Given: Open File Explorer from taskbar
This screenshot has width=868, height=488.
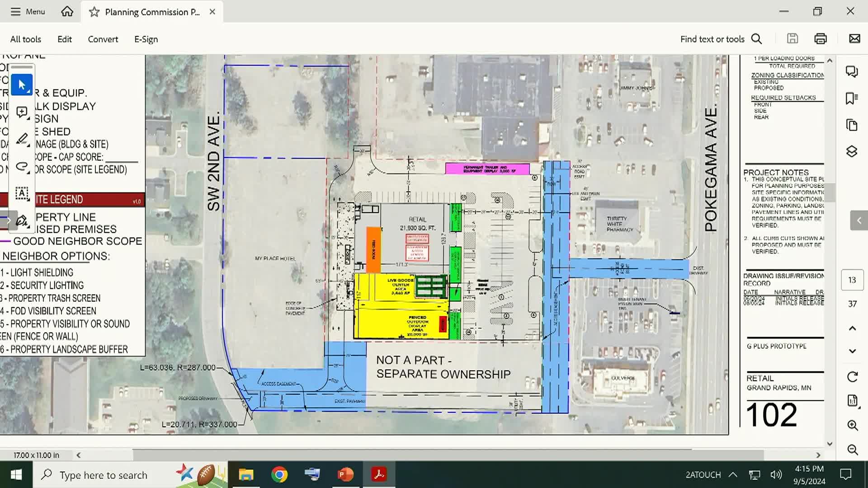Looking at the screenshot, I should pos(246,475).
